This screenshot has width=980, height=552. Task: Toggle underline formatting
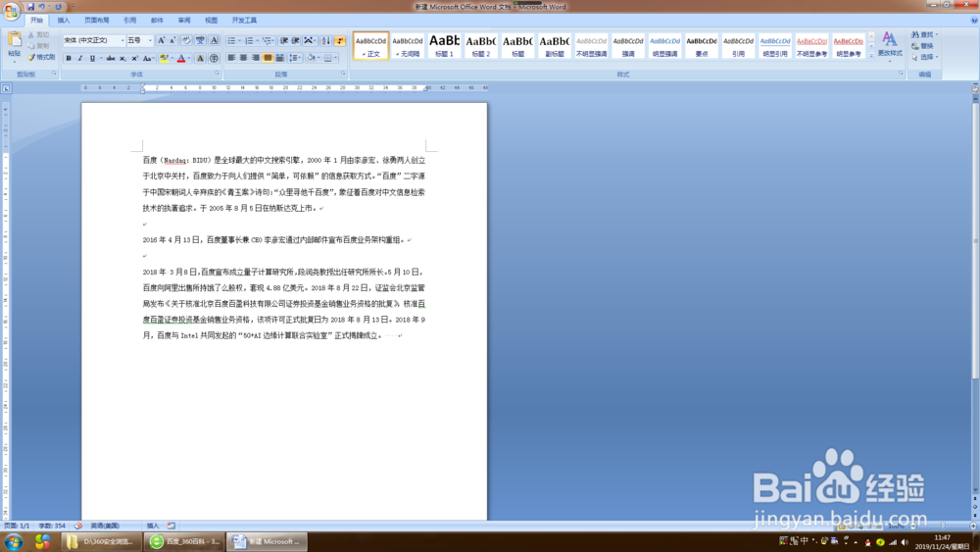pyautogui.click(x=92, y=58)
